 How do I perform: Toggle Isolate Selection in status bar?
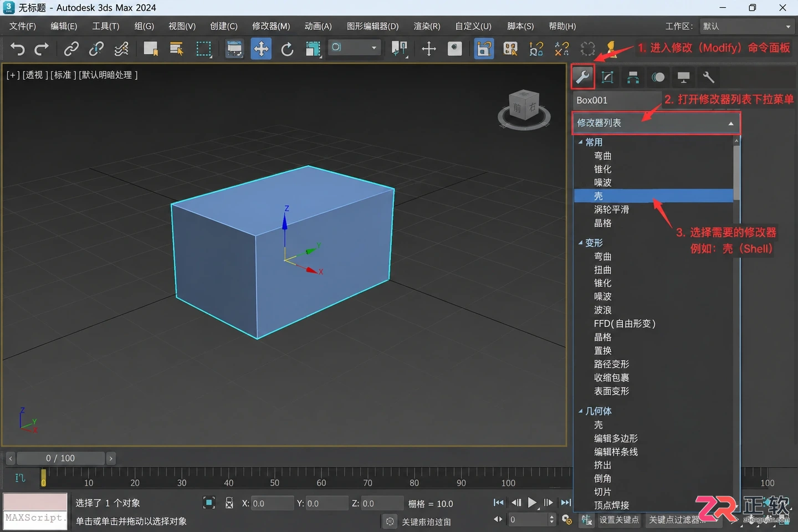pyautogui.click(x=209, y=503)
